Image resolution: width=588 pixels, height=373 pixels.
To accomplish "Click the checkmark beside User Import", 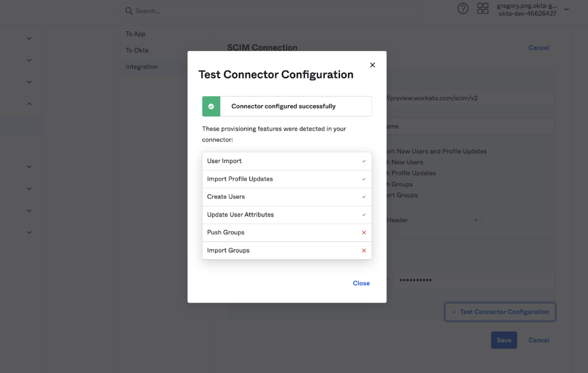I will [364, 161].
